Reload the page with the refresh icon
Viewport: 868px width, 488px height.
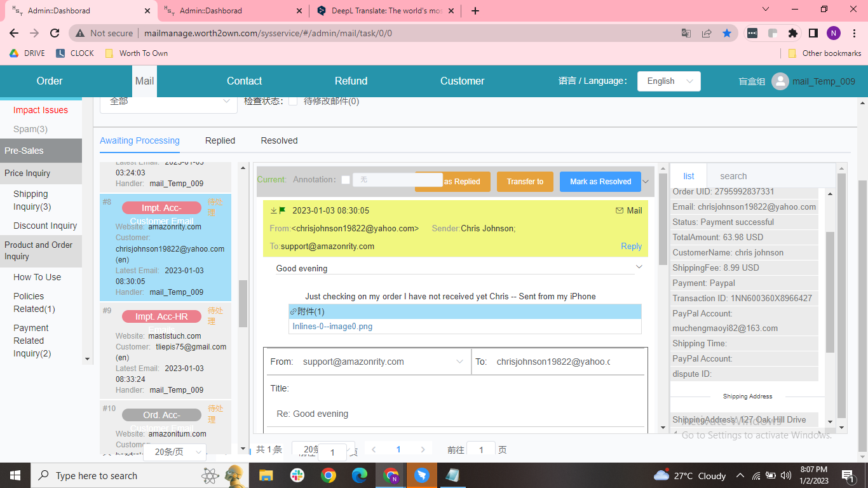tap(55, 33)
